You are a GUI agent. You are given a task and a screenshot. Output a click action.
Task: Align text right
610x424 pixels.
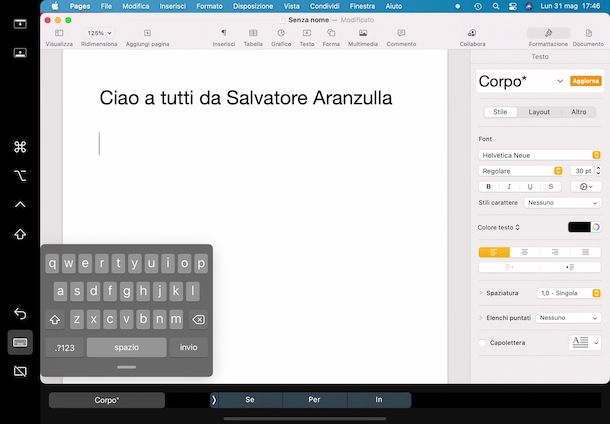pyautogui.click(x=555, y=252)
